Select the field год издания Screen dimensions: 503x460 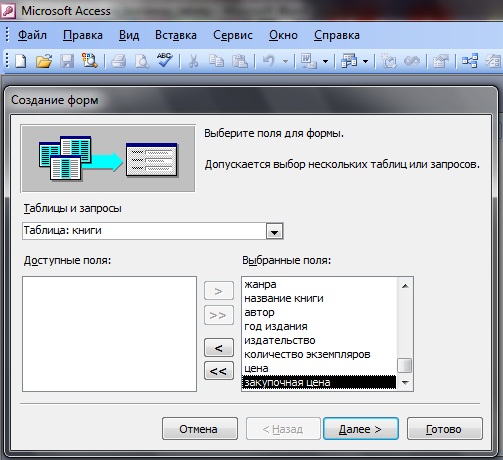pyautogui.click(x=319, y=326)
